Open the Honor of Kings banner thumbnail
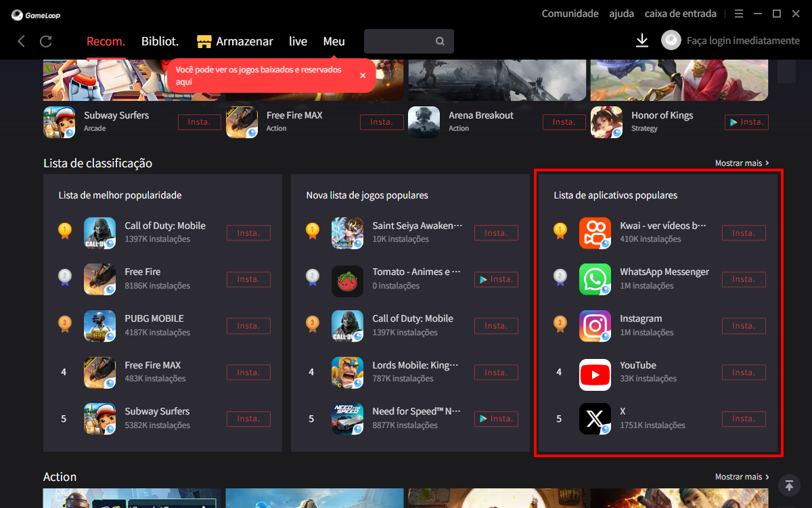Screen dimensions: 812x508 pos(679,80)
